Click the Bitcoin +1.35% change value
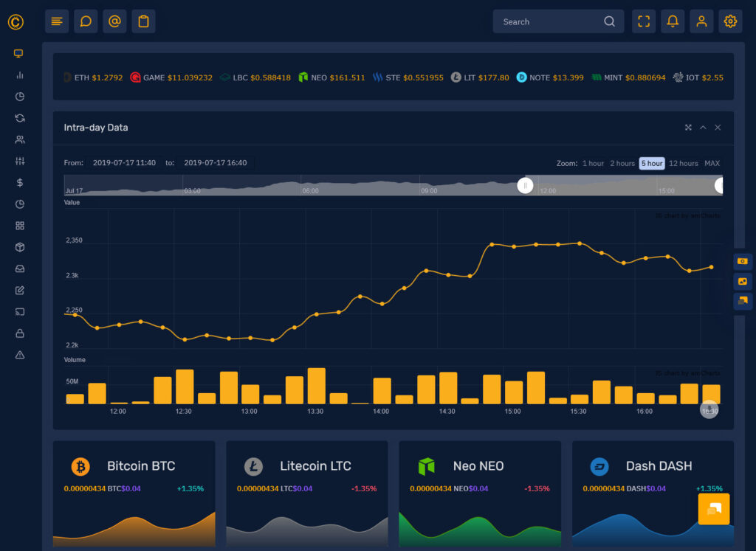The width and height of the screenshot is (756, 551). (x=190, y=488)
